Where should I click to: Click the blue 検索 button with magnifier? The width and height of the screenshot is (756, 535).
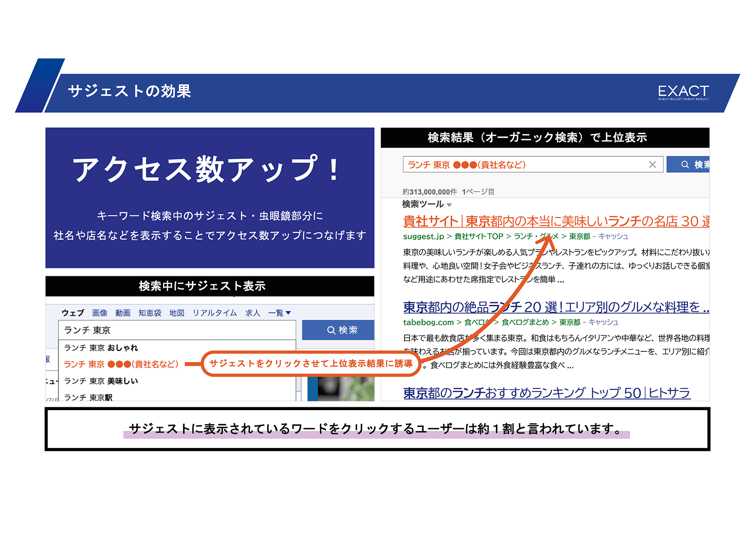(x=338, y=330)
